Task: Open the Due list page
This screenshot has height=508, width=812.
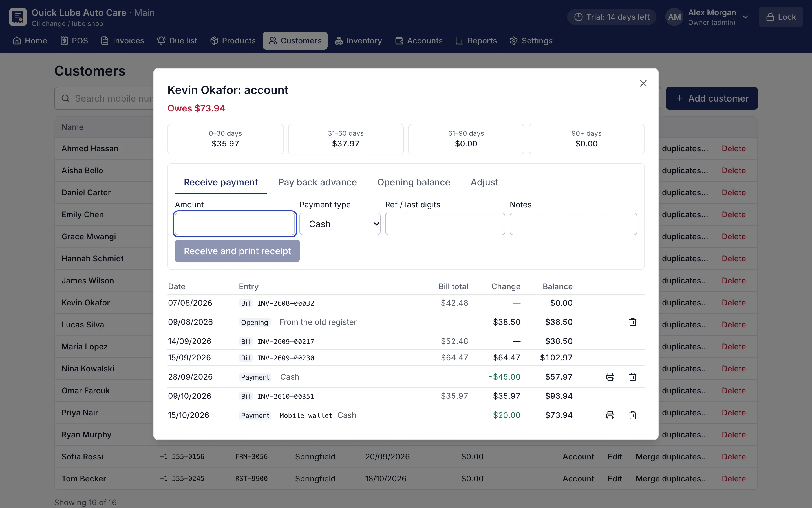Action: [x=177, y=41]
